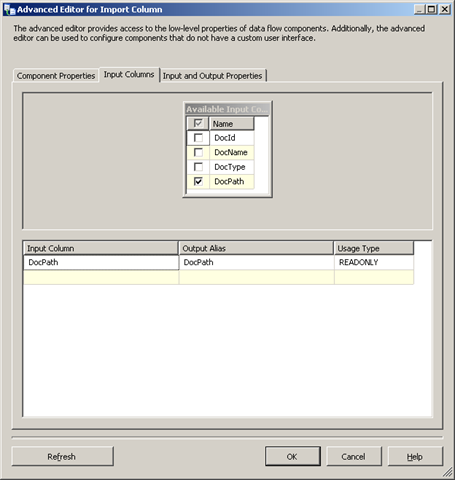Select the DocName name cell
Image resolution: width=455 pixels, height=480 pixels.
pyautogui.click(x=232, y=152)
